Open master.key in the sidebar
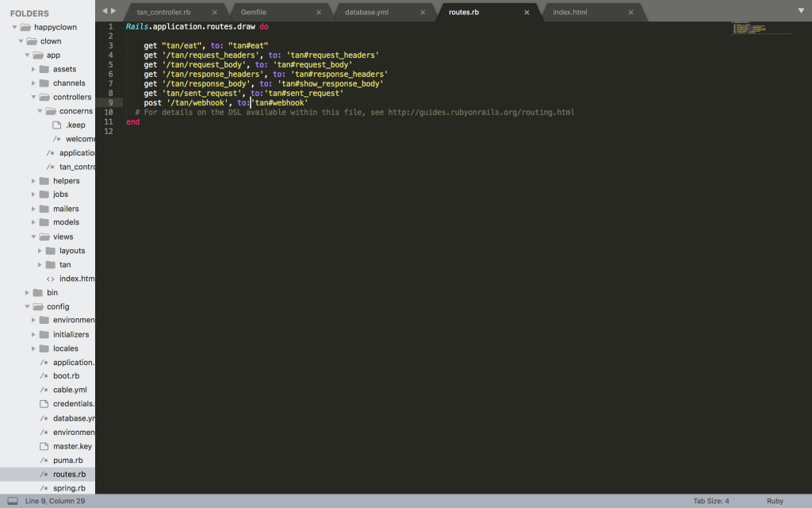 (72, 446)
